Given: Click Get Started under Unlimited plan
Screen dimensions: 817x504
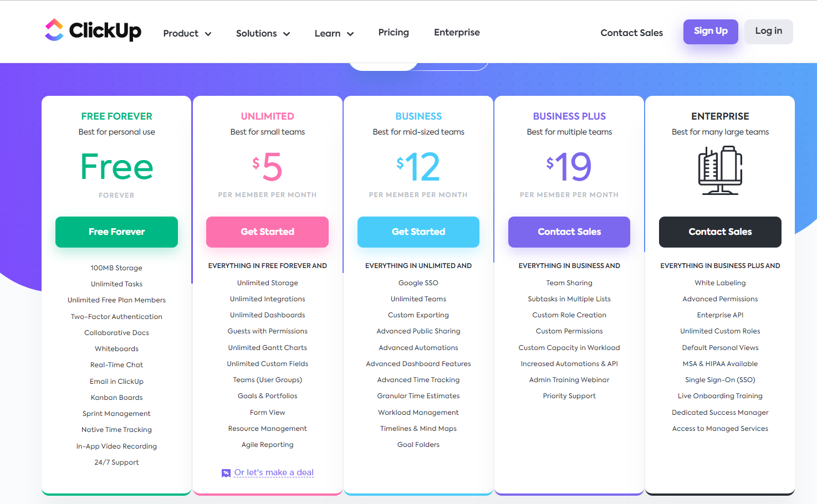Looking at the screenshot, I should 267,232.
